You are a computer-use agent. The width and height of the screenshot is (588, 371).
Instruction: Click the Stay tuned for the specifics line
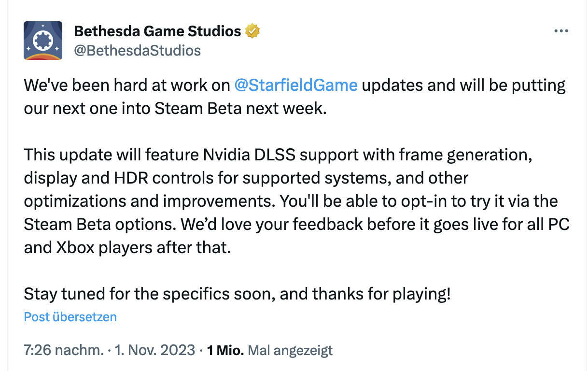(x=237, y=294)
